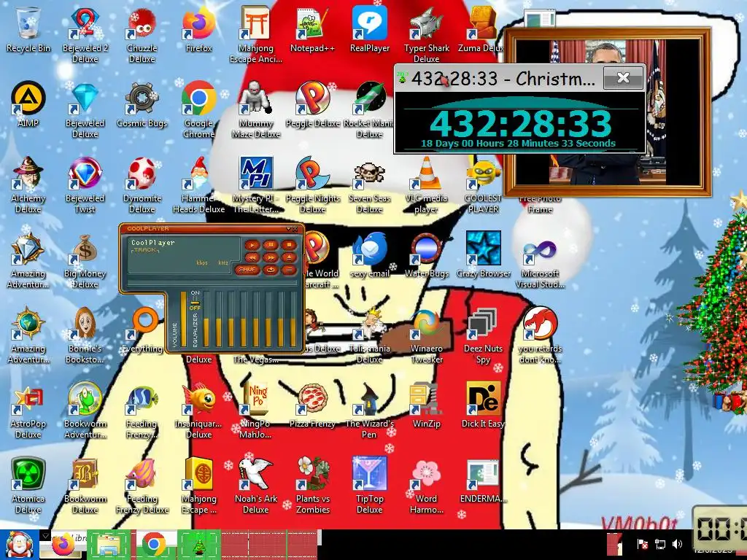Launch Peggle Nights Deluxe
Image resolution: width=747 pixels, height=560 pixels.
tap(312, 185)
